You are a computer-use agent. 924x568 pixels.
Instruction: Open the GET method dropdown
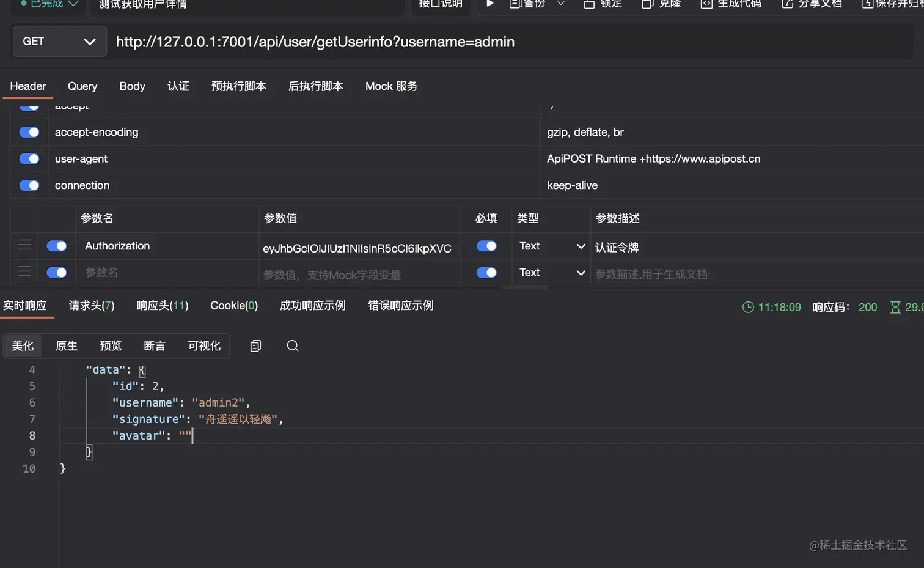click(x=59, y=42)
